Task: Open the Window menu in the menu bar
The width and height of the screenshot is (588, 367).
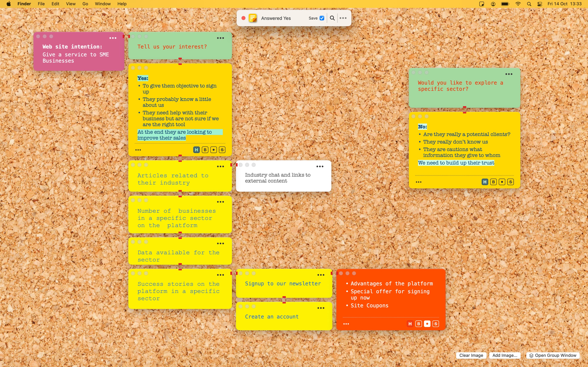Action: [103, 4]
